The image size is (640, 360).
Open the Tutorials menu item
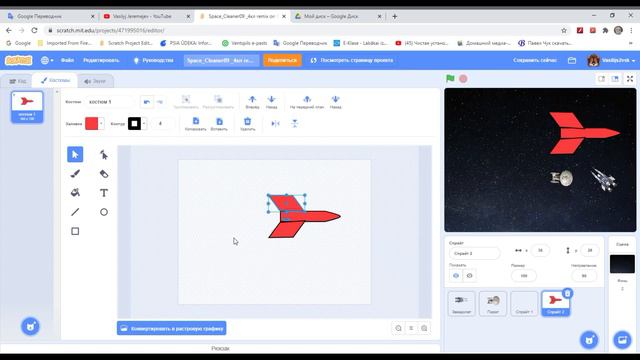click(153, 60)
